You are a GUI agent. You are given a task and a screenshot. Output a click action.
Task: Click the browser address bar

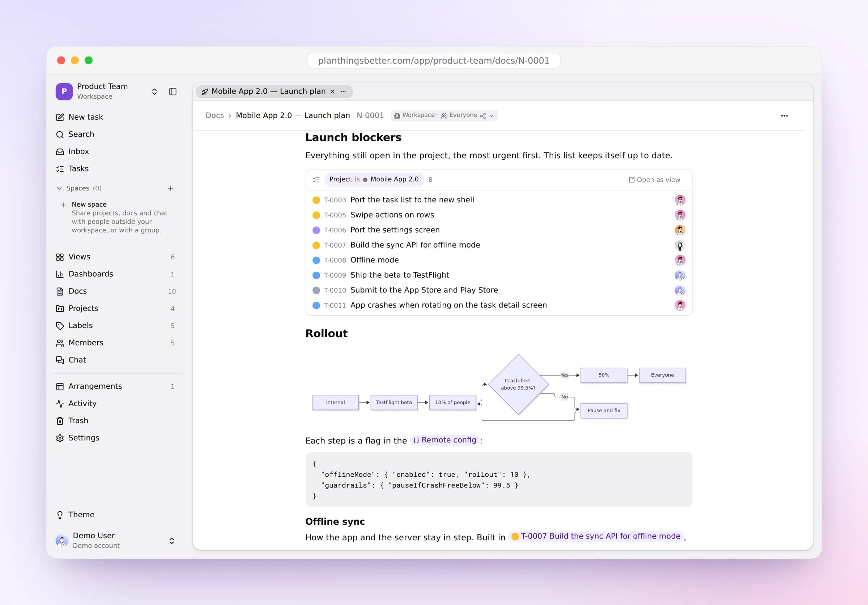point(434,60)
